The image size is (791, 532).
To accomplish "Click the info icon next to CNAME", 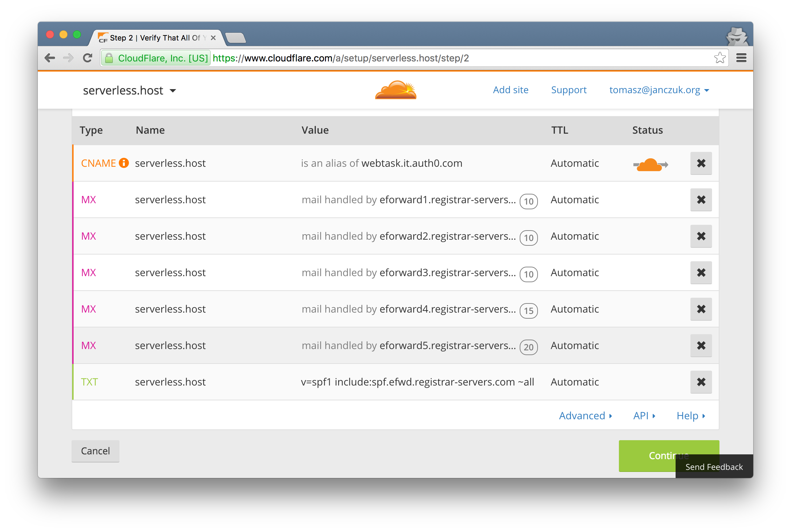I will pos(124,163).
